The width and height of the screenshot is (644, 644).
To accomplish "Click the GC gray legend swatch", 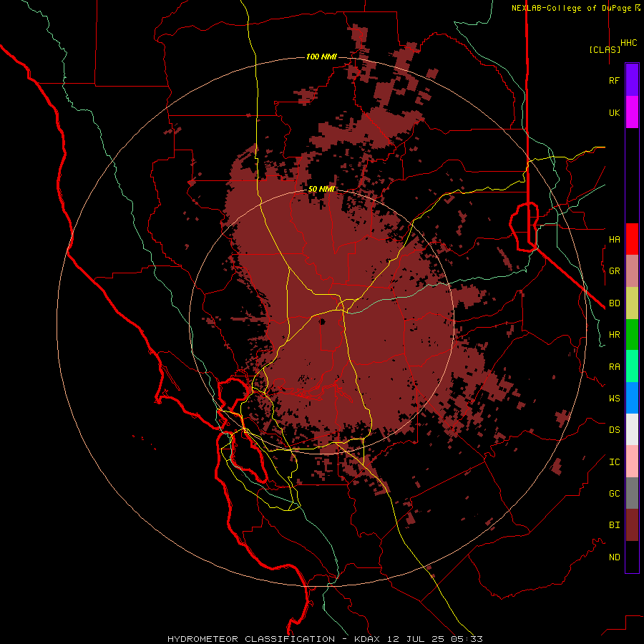I will click(632, 493).
